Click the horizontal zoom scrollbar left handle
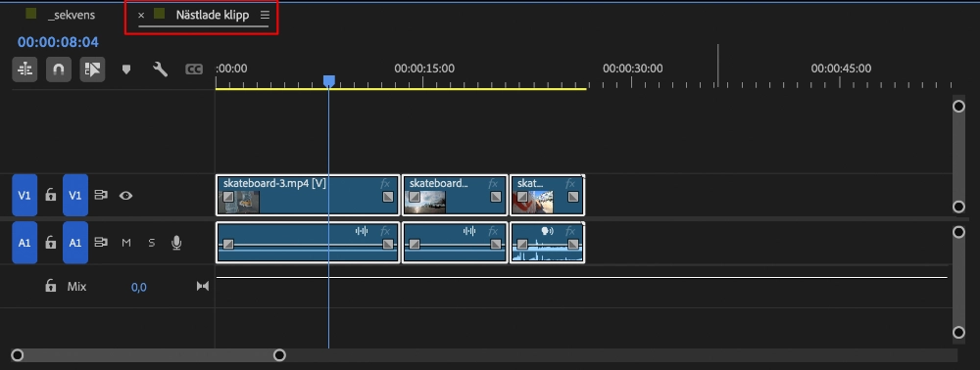This screenshot has height=370, width=980. click(x=18, y=355)
